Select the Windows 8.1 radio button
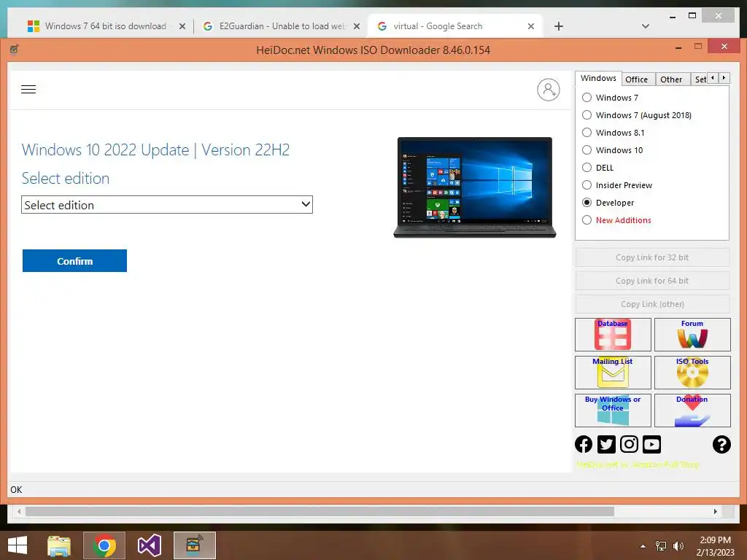This screenshot has height=560, width=747. 587,133
